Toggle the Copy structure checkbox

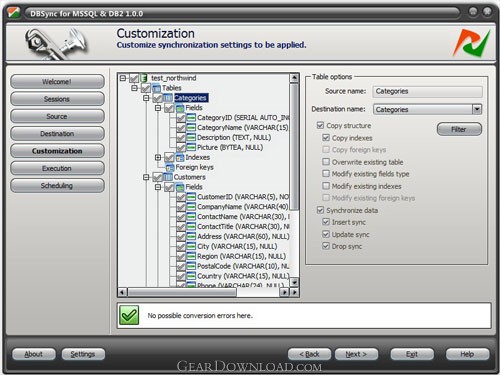320,125
